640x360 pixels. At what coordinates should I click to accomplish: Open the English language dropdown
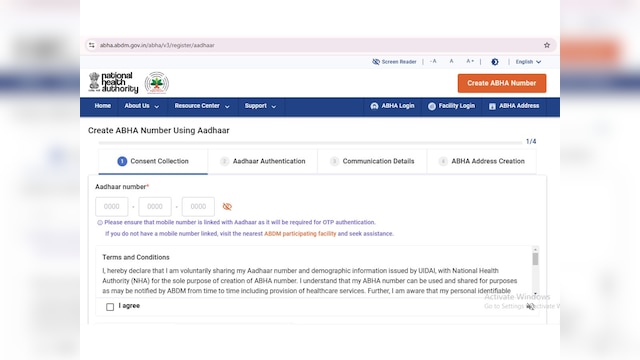(x=528, y=62)
